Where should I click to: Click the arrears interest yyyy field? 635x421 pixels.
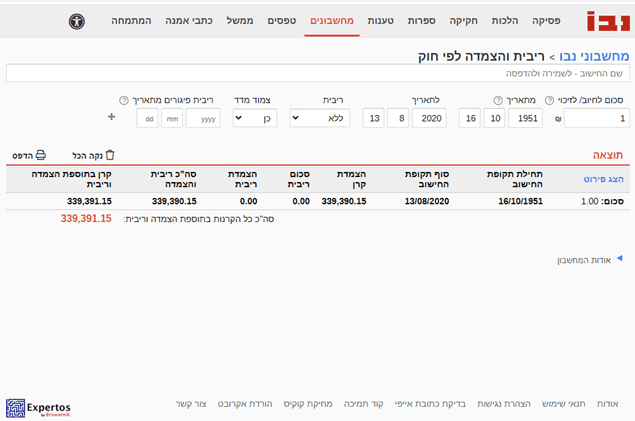point(203,118)
